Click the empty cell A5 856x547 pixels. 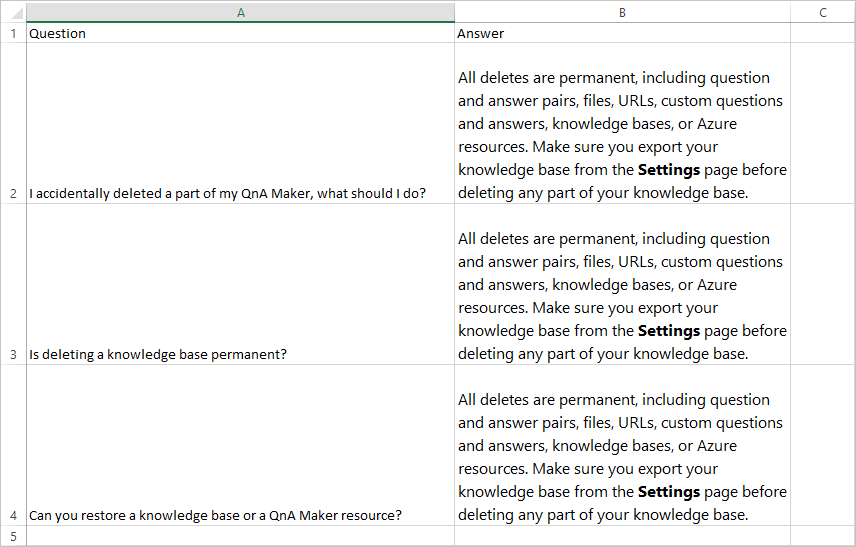click(240, 535)
